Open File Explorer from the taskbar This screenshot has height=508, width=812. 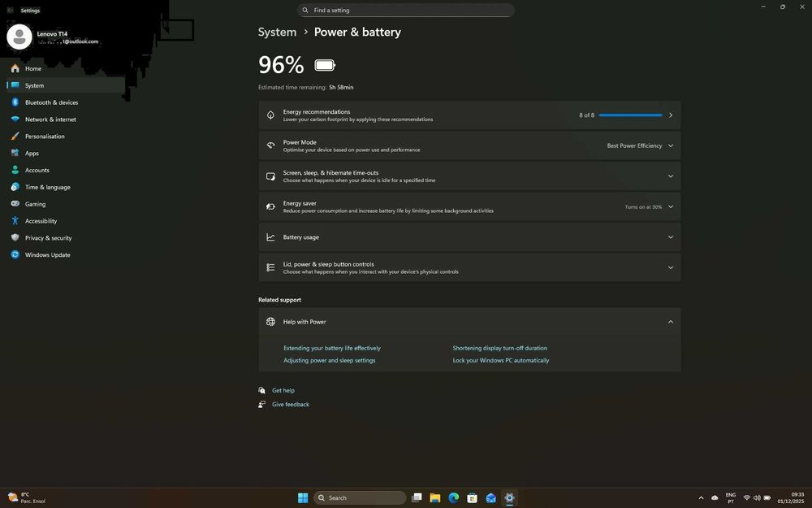pyautogui.click(x=435, y=498)
